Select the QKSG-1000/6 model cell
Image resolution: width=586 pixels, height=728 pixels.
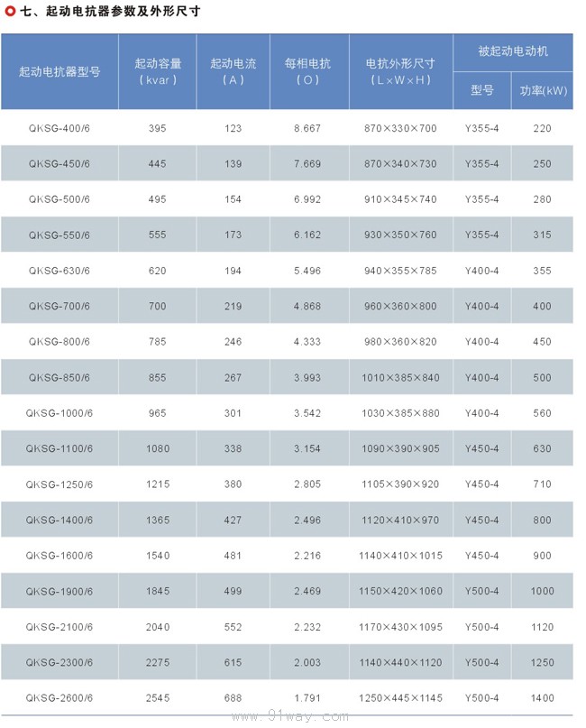pyautogui.click(x=60, y=413)
